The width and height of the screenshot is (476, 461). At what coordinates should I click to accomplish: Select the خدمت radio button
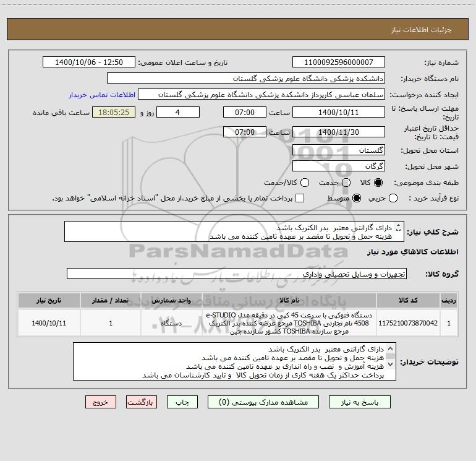346,183
